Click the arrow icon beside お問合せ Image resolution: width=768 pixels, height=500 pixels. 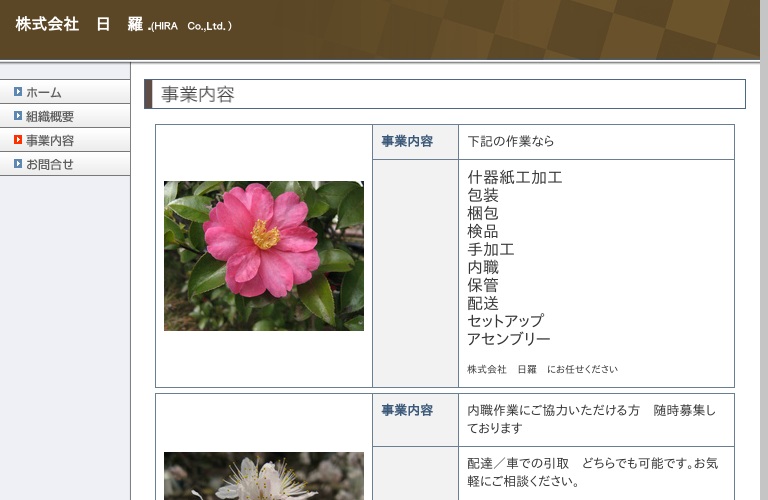[18, 164]
